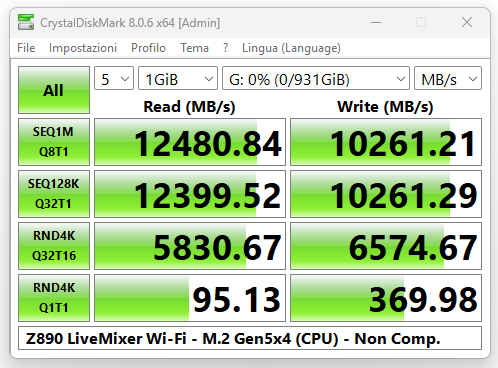Click the SEQ1M read result 12480.84
This screenshot has width=498, height=368.
click(190, 142)
